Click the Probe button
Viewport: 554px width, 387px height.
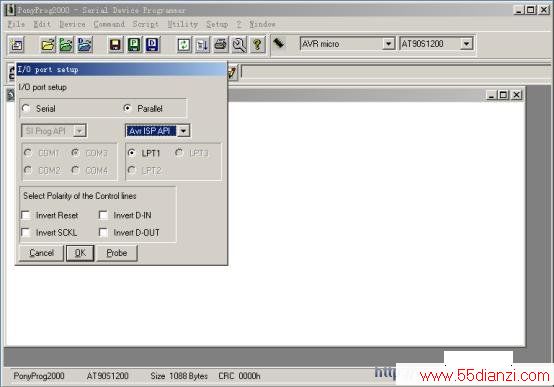tap(117, 253)
